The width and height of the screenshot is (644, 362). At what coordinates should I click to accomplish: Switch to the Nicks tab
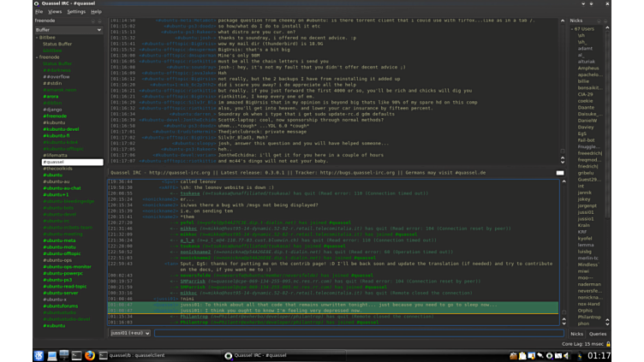click(x=576, y=334)
